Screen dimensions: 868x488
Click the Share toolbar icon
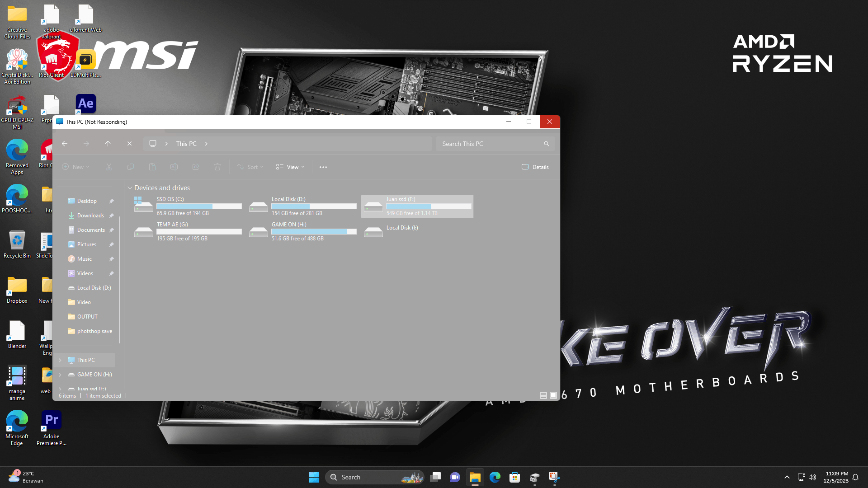(196, 167)
